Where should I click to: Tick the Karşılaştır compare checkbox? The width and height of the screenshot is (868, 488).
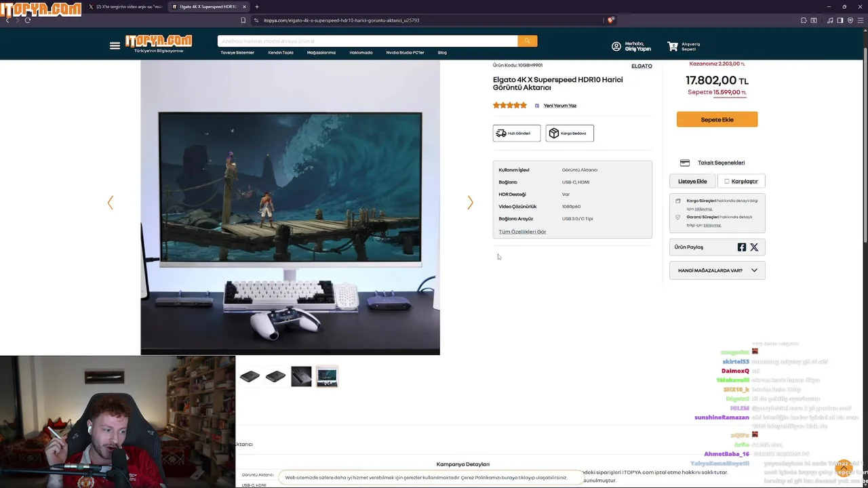point(726,181)
